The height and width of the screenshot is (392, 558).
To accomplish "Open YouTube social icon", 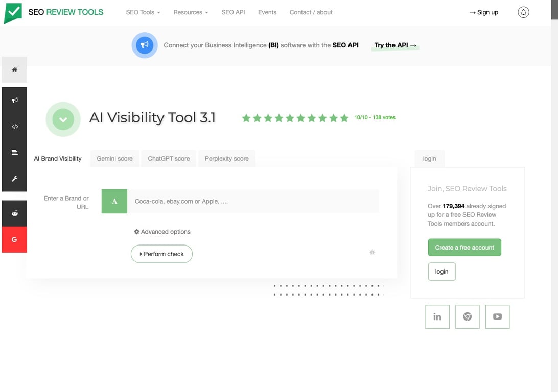I will (x=498, y=316).
